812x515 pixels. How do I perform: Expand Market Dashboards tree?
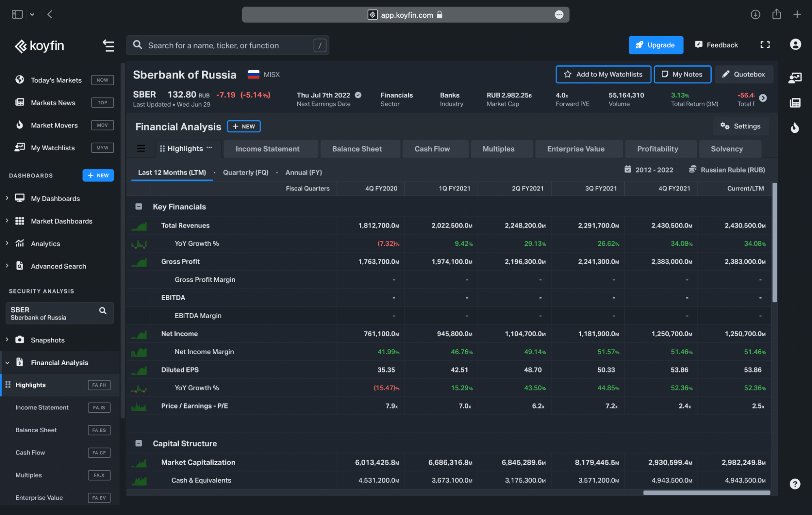tap(7, 221)
